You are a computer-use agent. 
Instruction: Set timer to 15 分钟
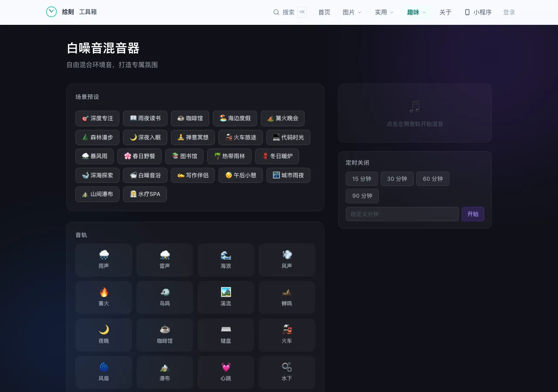(x=362, y=179)
